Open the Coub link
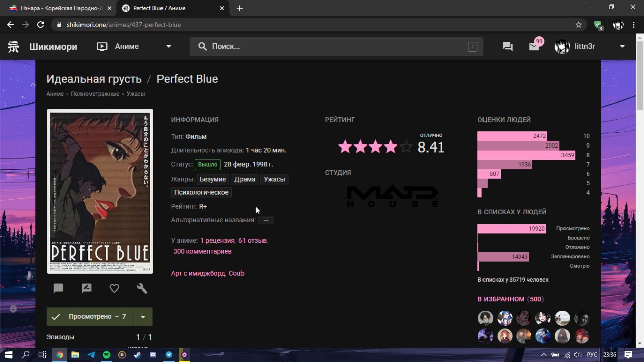This screenshot has width=644, height=362. coord(236,273)
